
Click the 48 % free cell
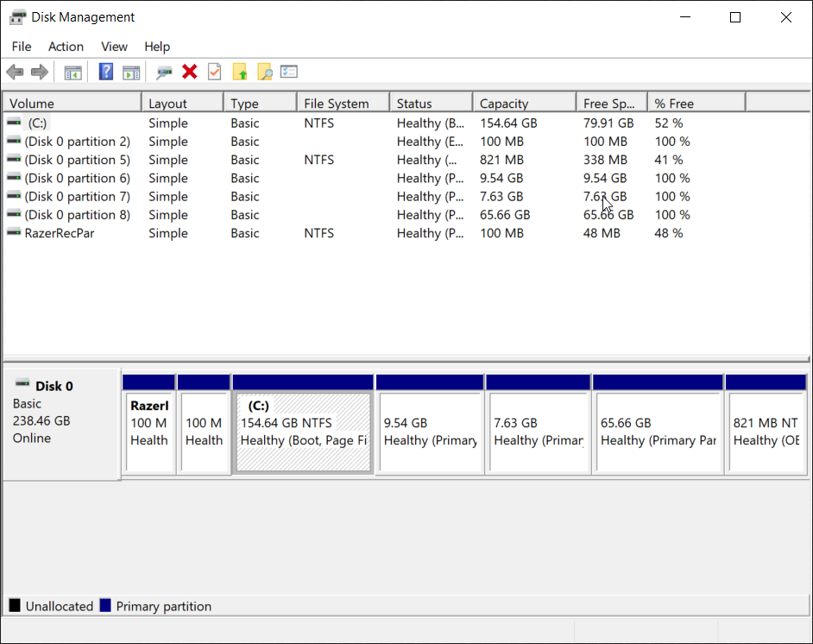point(668,233)
